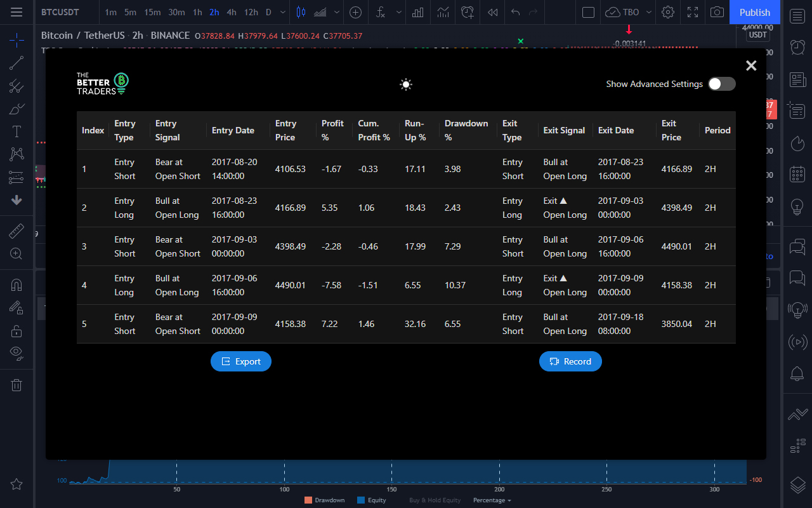Click the entry price 4490.01 in row 4
Viewport: 812px width, 508px height.
291,285
